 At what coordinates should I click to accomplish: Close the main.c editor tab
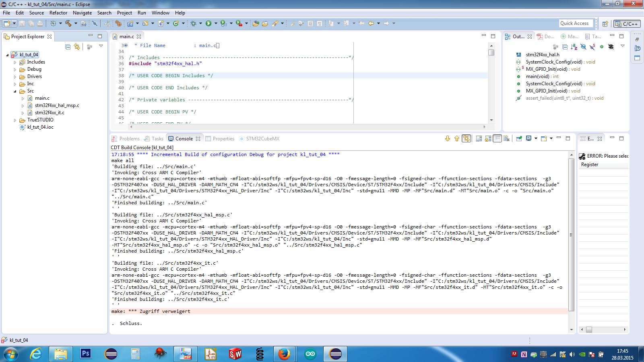pos(139,37)
